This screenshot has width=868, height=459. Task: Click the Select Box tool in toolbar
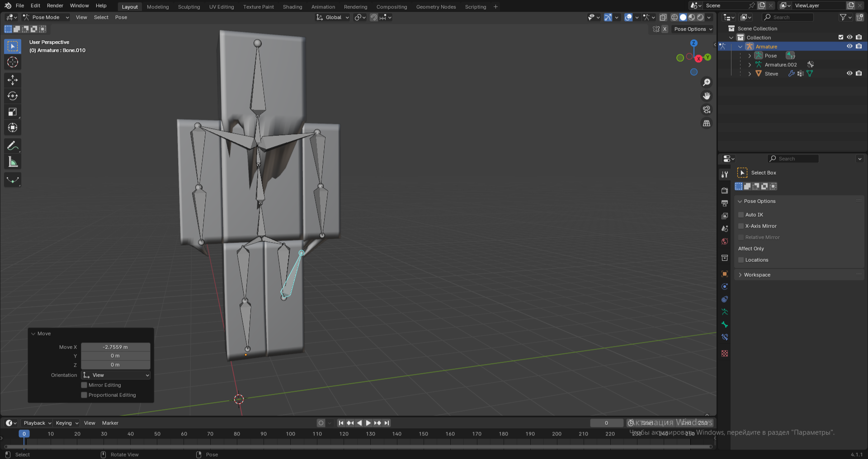(x=13, y=46)
